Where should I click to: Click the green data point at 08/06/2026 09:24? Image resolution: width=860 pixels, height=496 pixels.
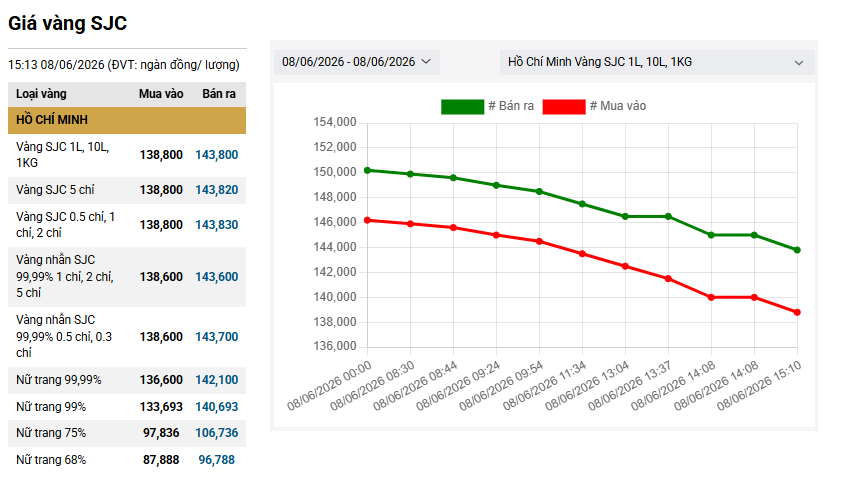click(x=496, y=185)
